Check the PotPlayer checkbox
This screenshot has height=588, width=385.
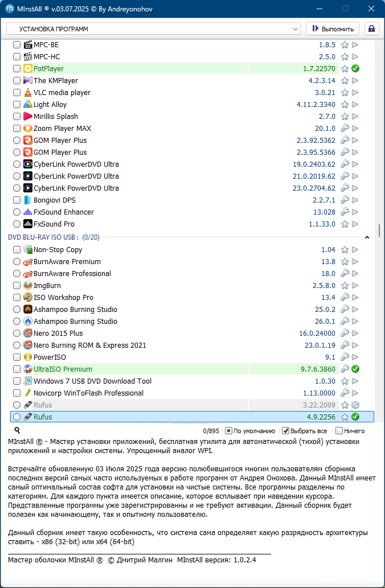pos(17,69)
